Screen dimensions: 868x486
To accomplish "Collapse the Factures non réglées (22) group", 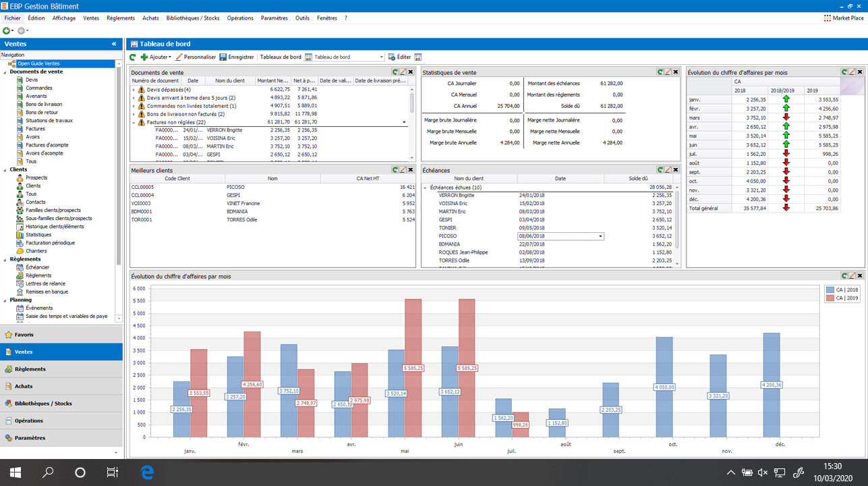I will tap(134, 122).
